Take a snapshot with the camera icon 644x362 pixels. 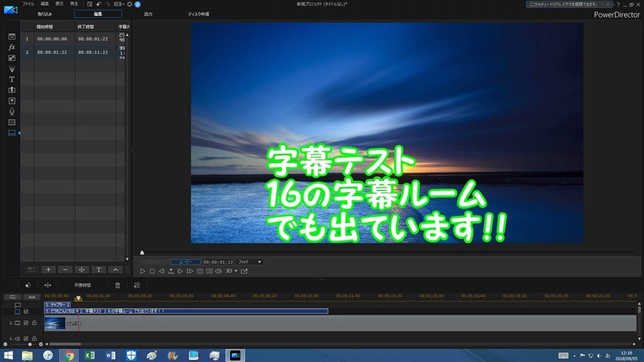pyautogui.click(x=200, y=270)
